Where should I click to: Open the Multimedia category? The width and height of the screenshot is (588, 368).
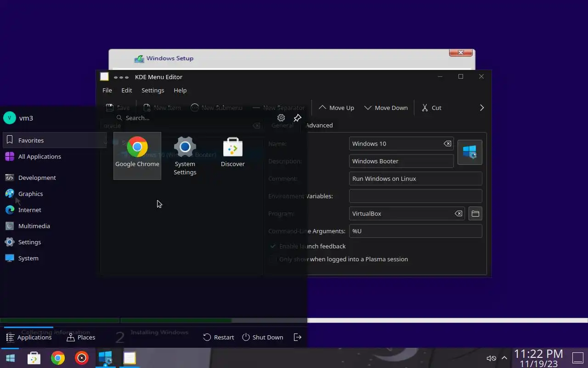pos(54,226)
